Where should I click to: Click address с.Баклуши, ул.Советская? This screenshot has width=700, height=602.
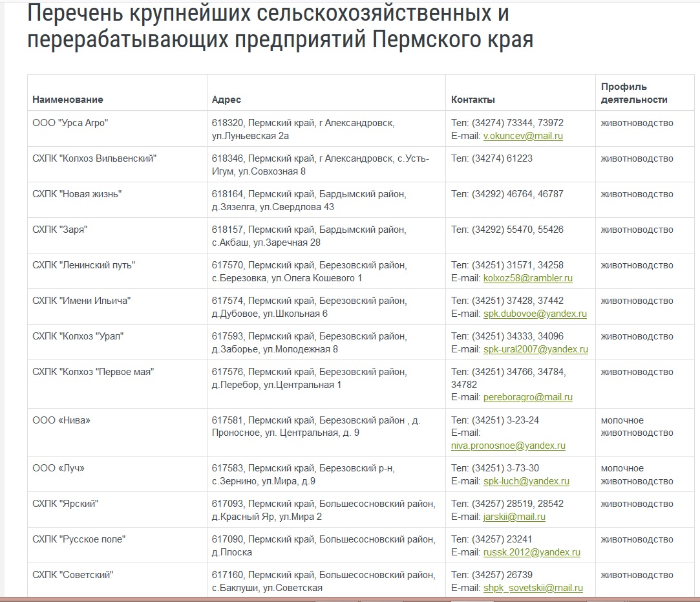(x=324, y=581)
